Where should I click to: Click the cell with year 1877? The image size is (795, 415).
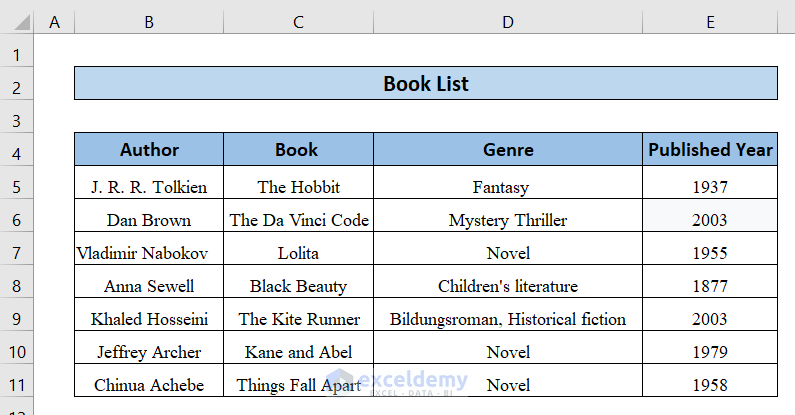710,286
